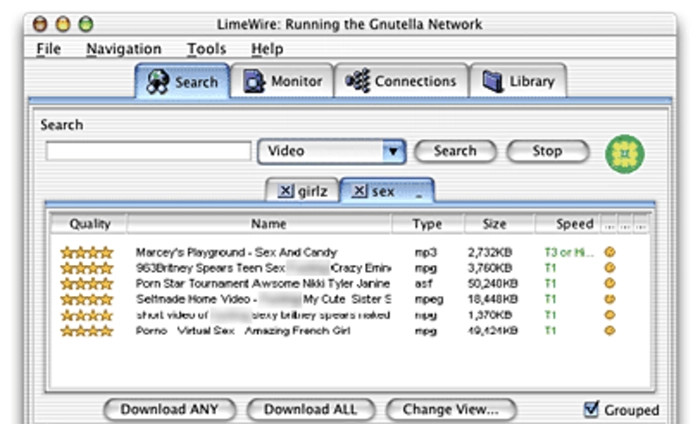This screenshot has width=700, height=424.
Task: Open the Video media type dropdown
Action: (332, 152)
